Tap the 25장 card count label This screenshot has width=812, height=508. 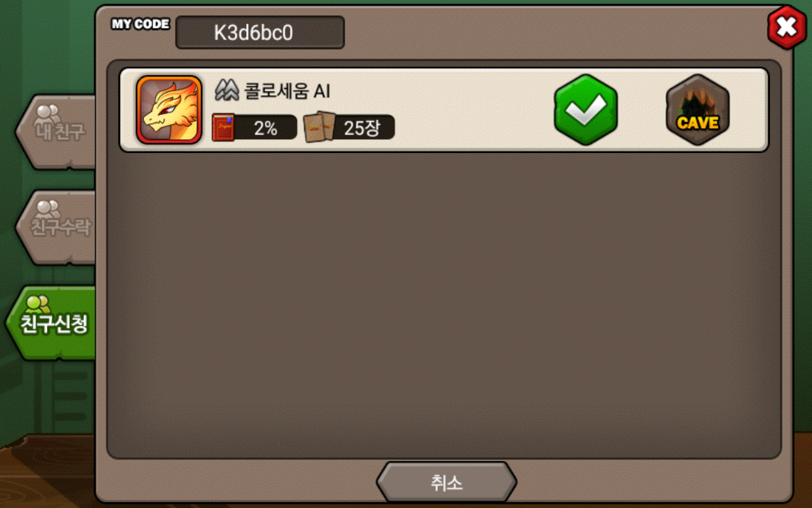click(x=362, y=128)
